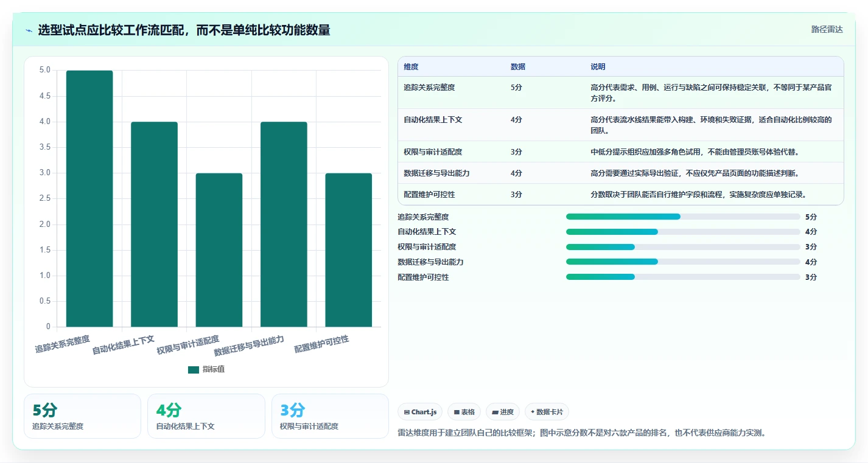Click the 5分 cell in the table
The height and width of the screenshot is (463, 868).
[516, 88]
